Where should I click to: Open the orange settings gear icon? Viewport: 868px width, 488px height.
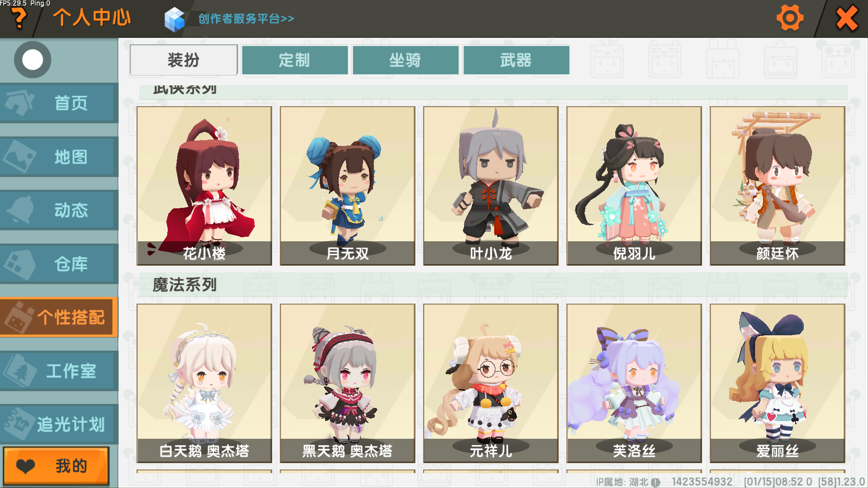pos(790,19)
